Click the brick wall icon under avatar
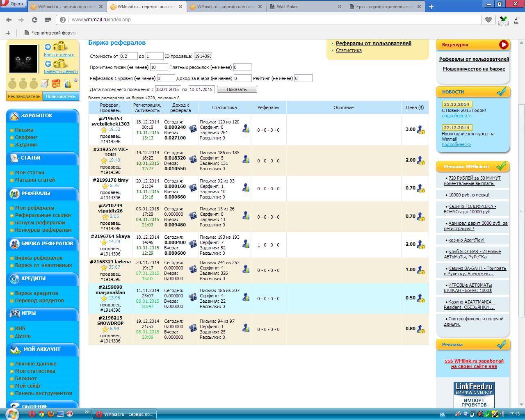The height and width of the screenshot is (420, 525). pos(56,84)
